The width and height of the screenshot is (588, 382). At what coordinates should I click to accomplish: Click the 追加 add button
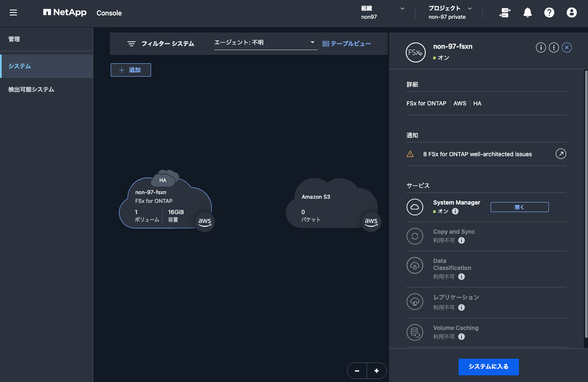click(131, 70)
